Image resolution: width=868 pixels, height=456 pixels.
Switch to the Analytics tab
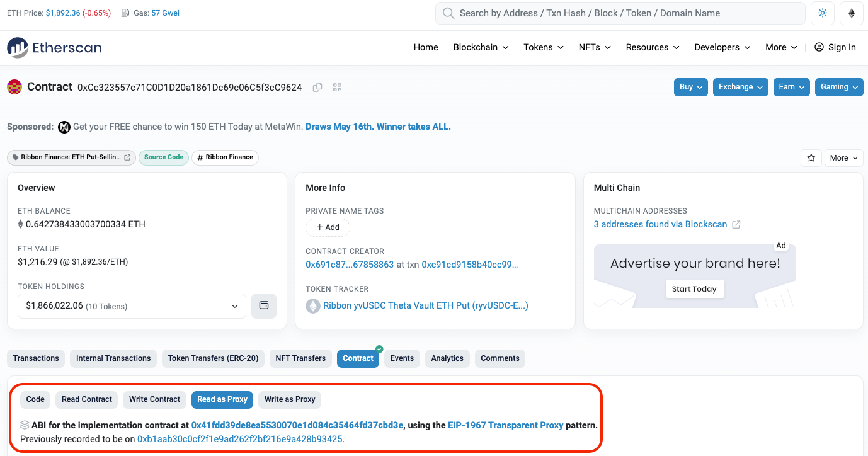coord(447,358)
